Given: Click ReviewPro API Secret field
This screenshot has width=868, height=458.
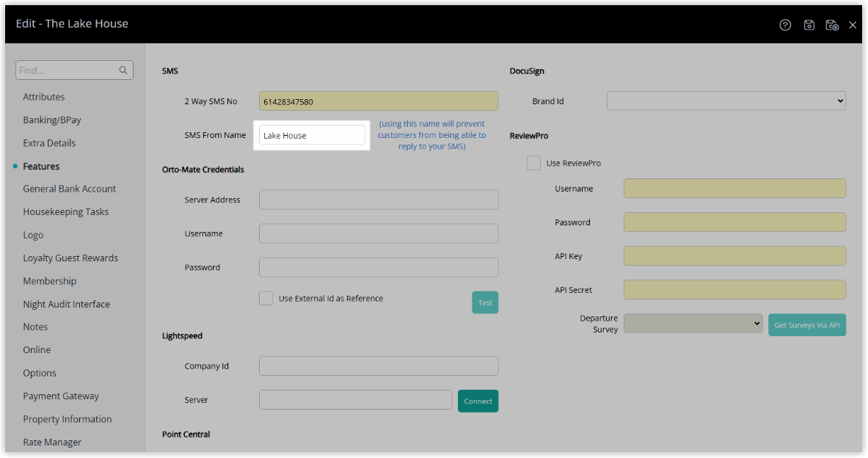Looking at the screenshot, I should click(734, 290).
